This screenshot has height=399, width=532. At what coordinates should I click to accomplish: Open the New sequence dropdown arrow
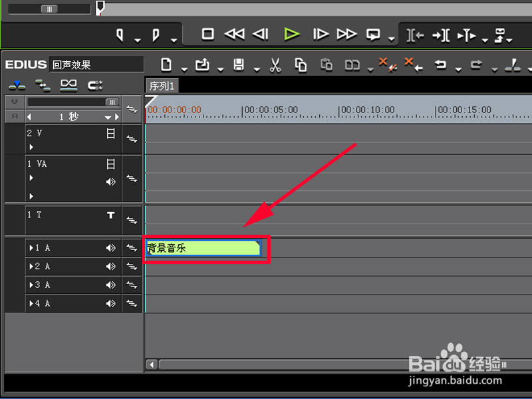coord(184,70)
